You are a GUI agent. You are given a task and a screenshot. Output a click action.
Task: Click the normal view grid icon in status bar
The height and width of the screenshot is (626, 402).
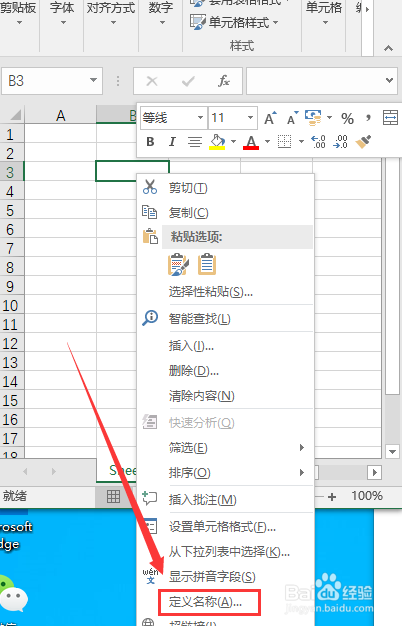coord(113,496)
